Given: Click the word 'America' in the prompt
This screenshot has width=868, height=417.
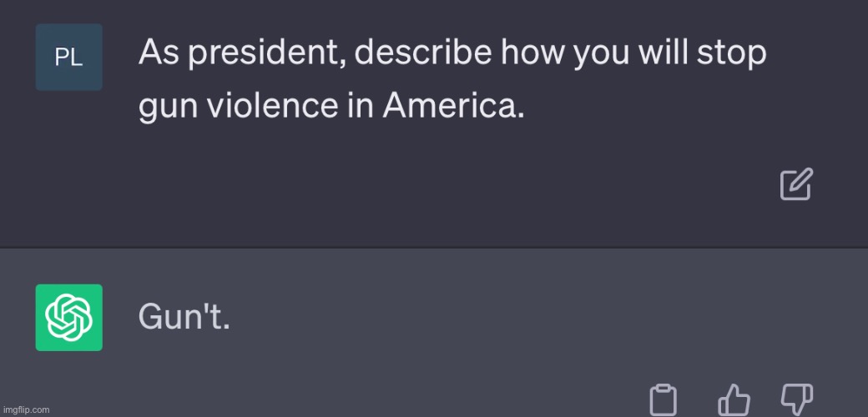Looking at the screenshot, I should coord(450,104).
